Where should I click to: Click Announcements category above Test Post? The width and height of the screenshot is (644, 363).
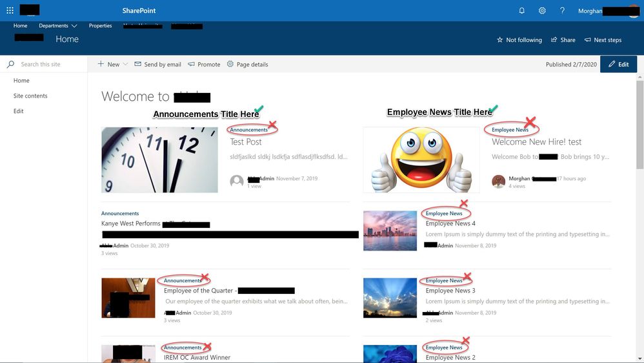[248, 129]
